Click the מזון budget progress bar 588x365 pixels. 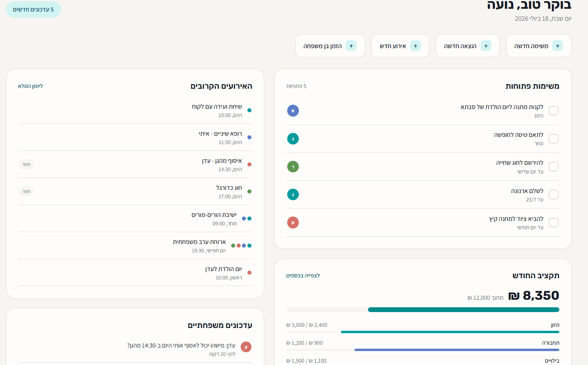click(423, 332)
